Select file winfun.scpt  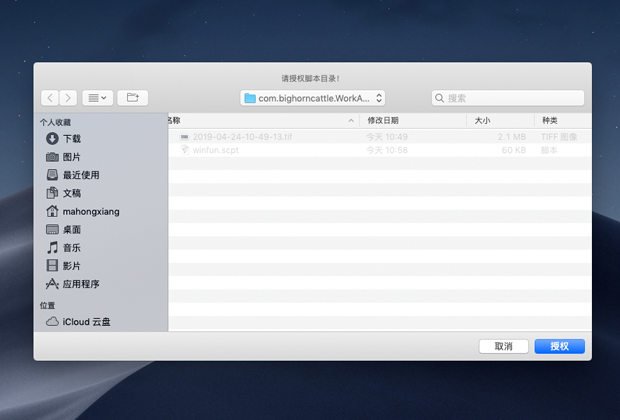(215, 150)
